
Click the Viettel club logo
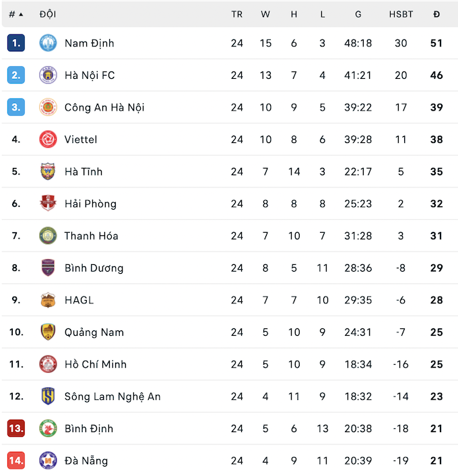[48, 140]
